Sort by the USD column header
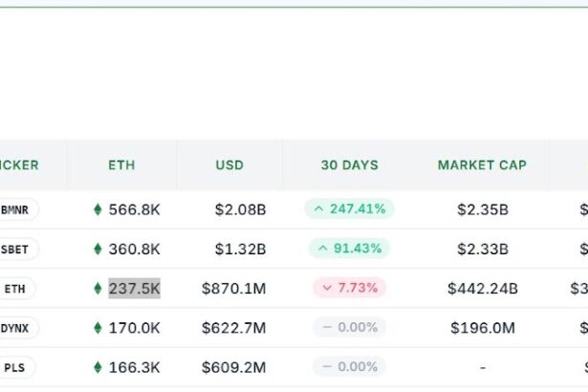588x392 pixels. coord(229,165)
